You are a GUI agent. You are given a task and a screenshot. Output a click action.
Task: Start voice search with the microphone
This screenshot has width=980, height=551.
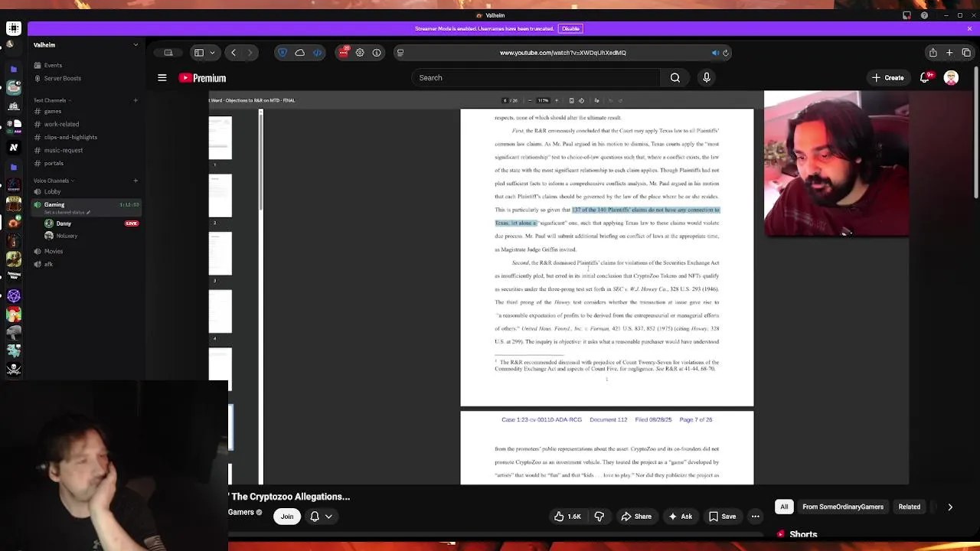pos(707,77)
